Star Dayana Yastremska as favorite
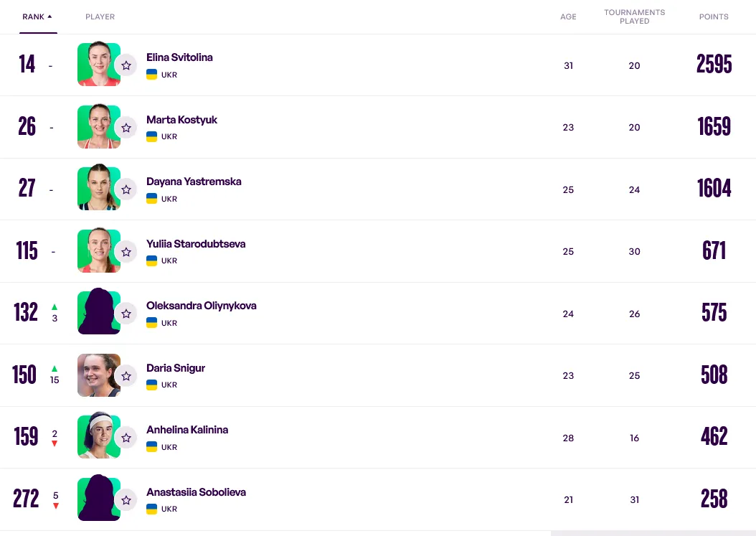 (126, 189)
